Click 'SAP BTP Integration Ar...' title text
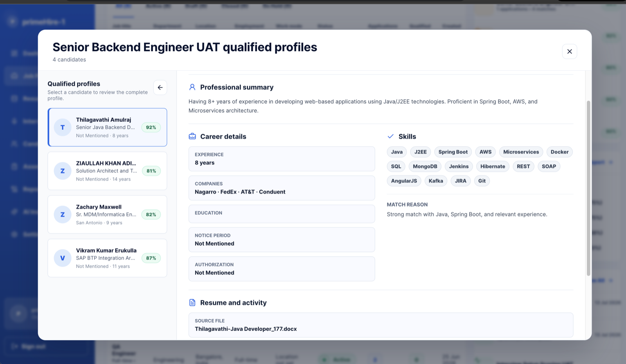Viewport: 626px width, 364px height. point(105,258)
